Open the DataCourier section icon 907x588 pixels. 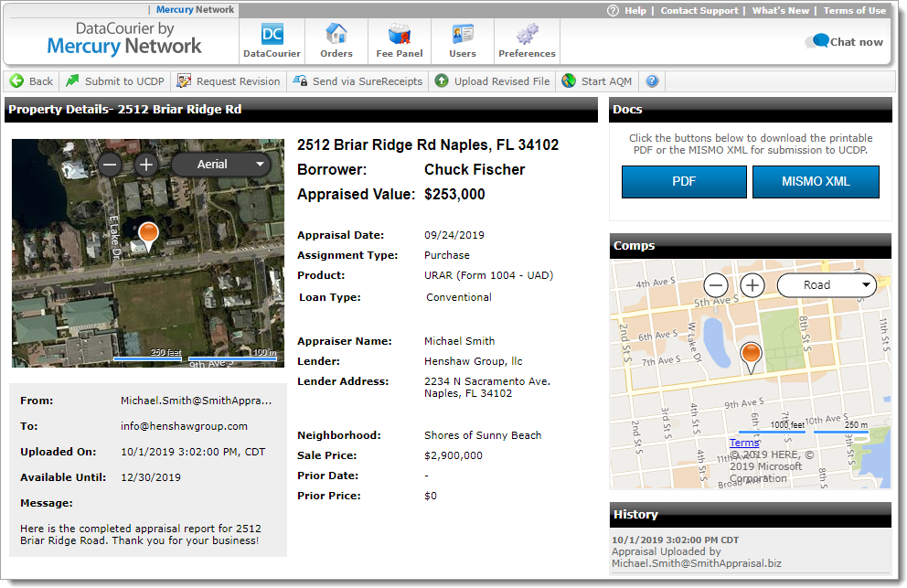click(272, 36)
